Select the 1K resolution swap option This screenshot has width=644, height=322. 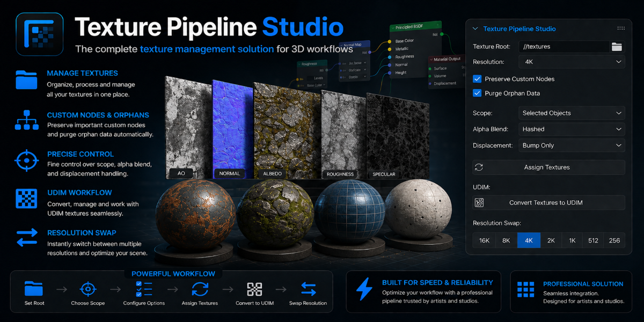[x=572, y=240]
